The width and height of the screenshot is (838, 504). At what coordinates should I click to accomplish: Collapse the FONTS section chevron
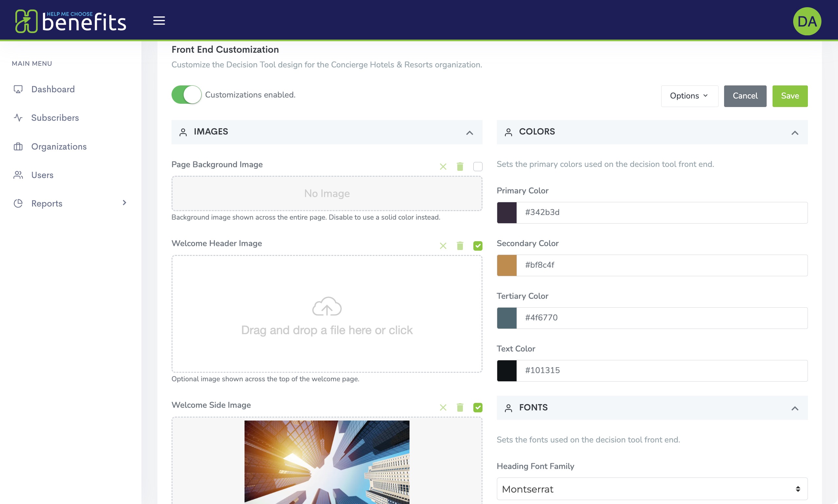point(794,408)
